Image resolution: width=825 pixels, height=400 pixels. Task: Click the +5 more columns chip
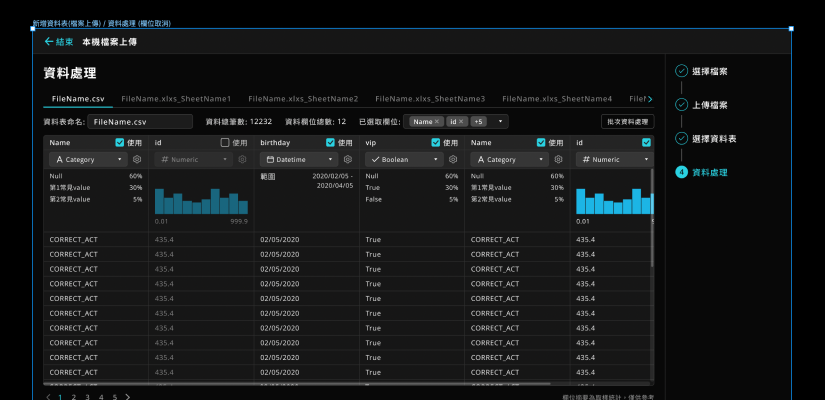(x=479, y=122)
